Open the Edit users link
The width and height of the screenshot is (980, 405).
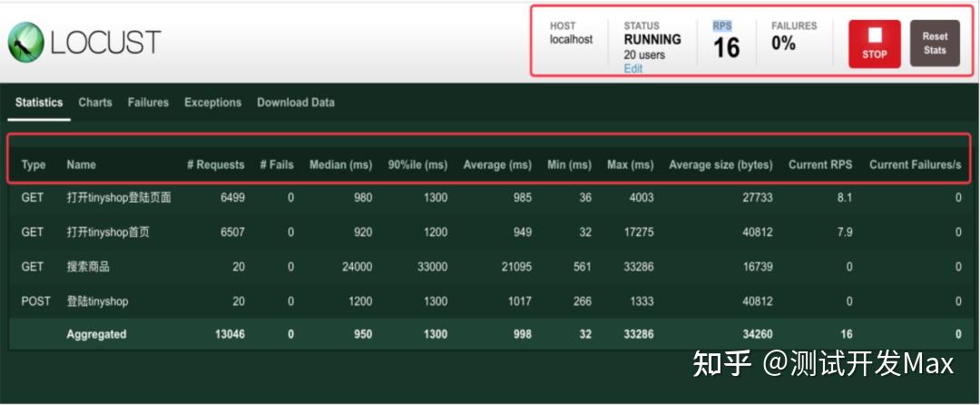pos(632,69)
